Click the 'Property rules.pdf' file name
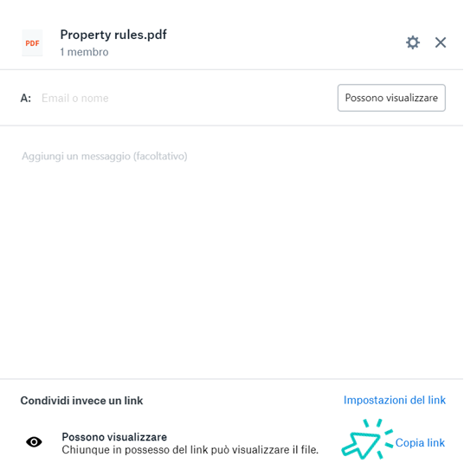The width and height of the screenshot is (464, 476). coord(113,35)
